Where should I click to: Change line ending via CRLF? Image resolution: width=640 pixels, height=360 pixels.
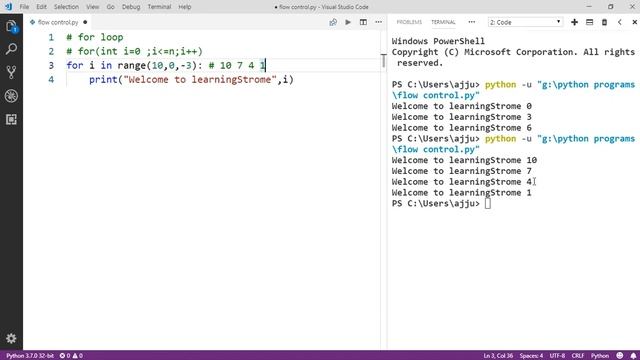click(x=578, y=356)
